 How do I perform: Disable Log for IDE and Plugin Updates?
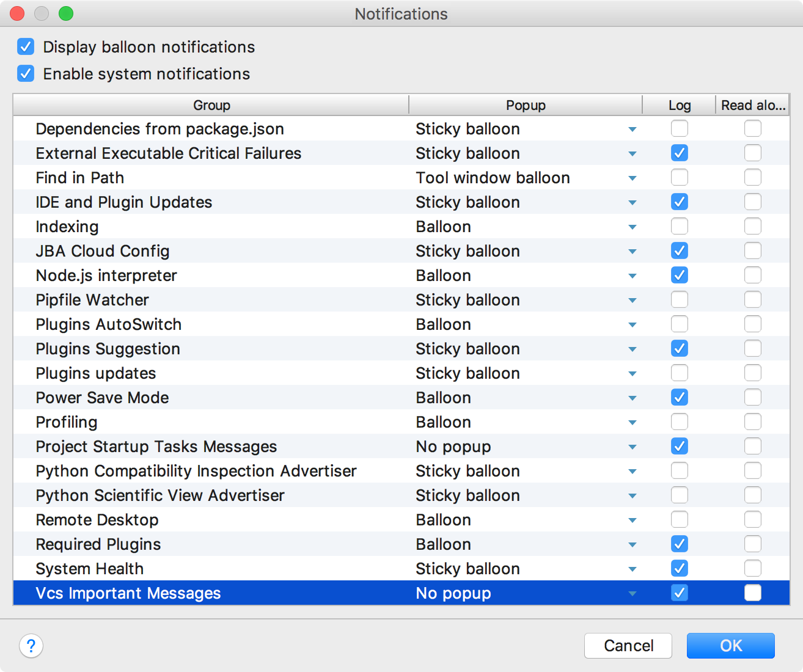tap(679, 202)
